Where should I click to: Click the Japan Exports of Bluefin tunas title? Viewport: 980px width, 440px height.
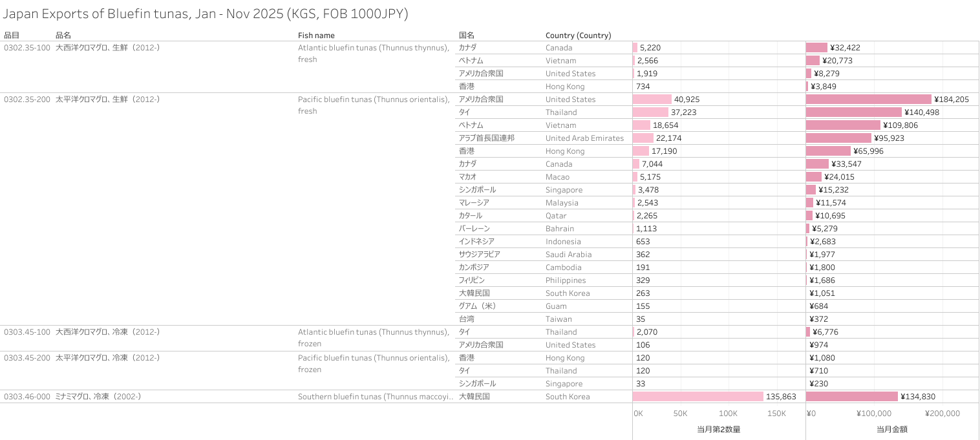pos(206,14)
